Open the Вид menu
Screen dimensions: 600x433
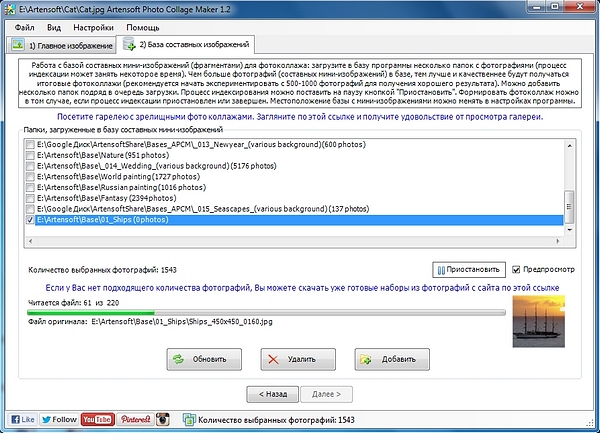click(x=54, y=28)
